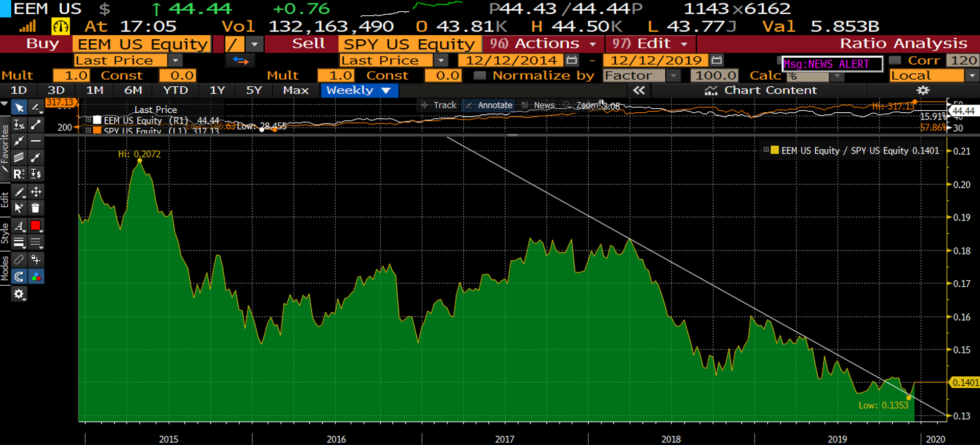Open the chart settings gear right of Chart Content
980x445 pixels.
(x=923, y=90)
